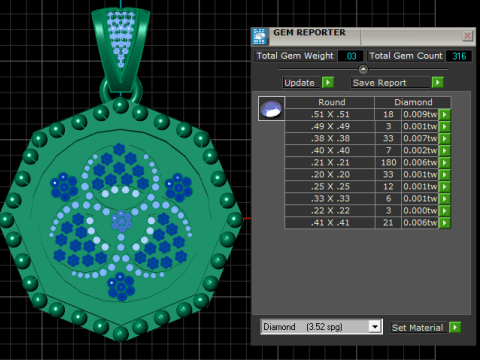Select the .20 X .20 size cell
480x360 pixels.
(330, 174)
